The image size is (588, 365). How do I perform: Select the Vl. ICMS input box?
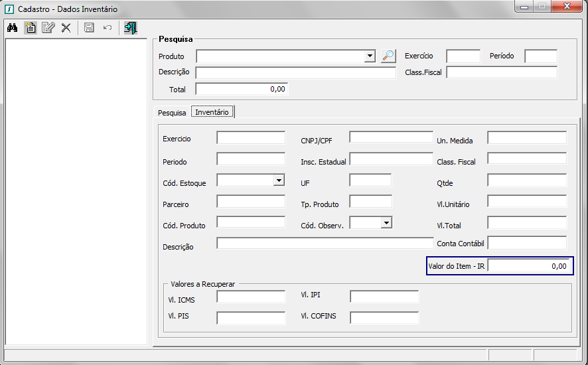coord(251,297)
